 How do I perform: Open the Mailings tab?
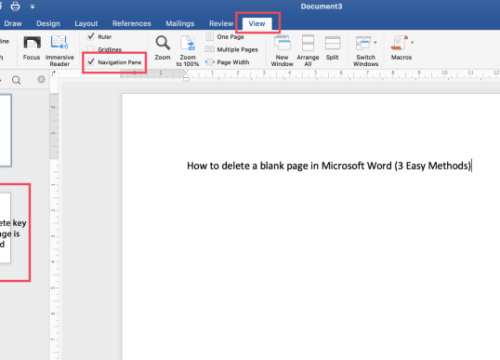180,23
